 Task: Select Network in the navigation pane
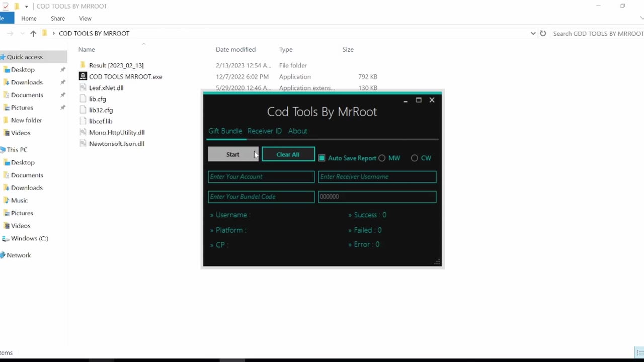tap(19, 255)
